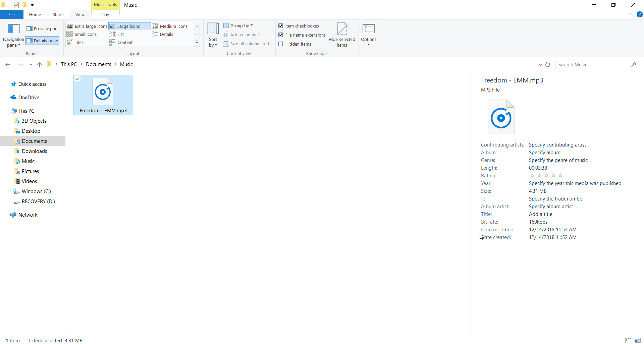The height and width of the screenshot is (344, 644).
Task: Select List layout
Action: (x=117, y=34)
